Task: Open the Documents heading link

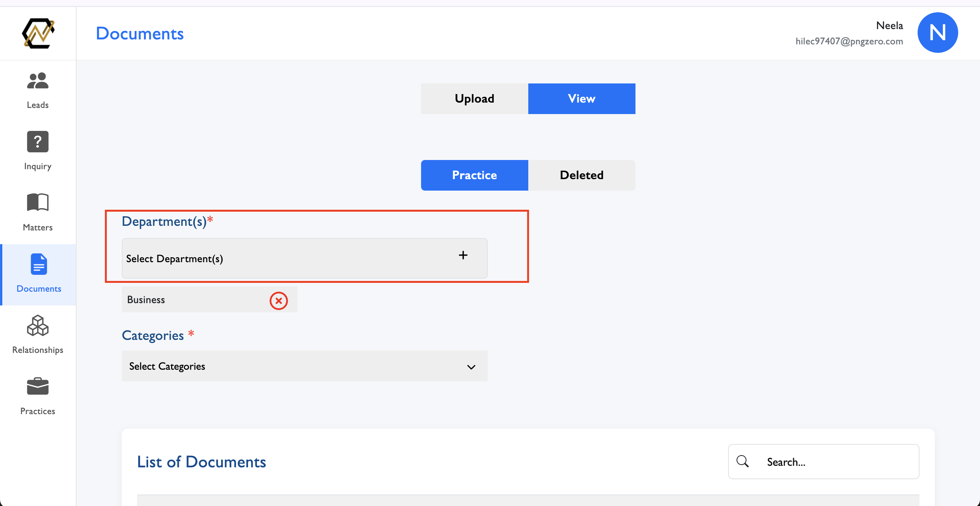Action: (x=140, y=34)
